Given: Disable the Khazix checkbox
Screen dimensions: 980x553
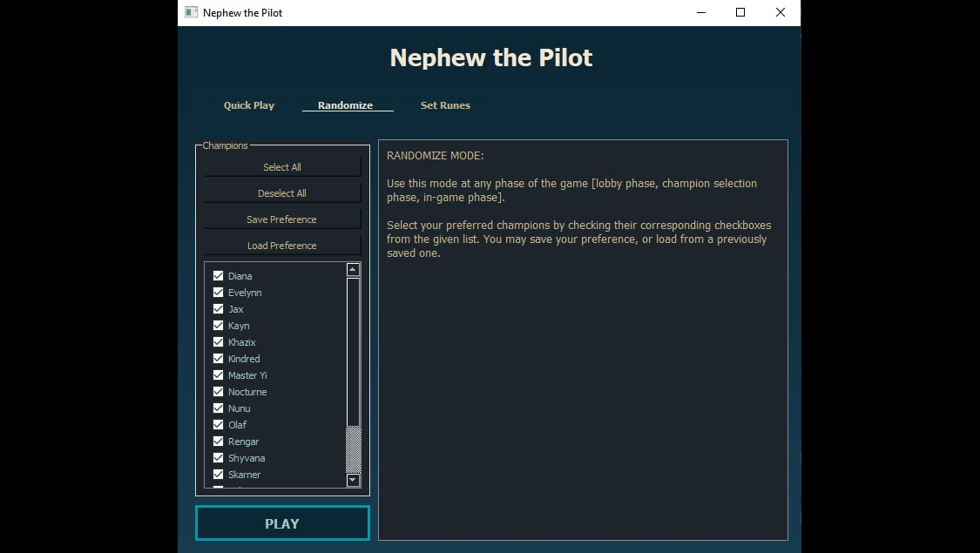Looking at the screenshot, I should (218, 341).
